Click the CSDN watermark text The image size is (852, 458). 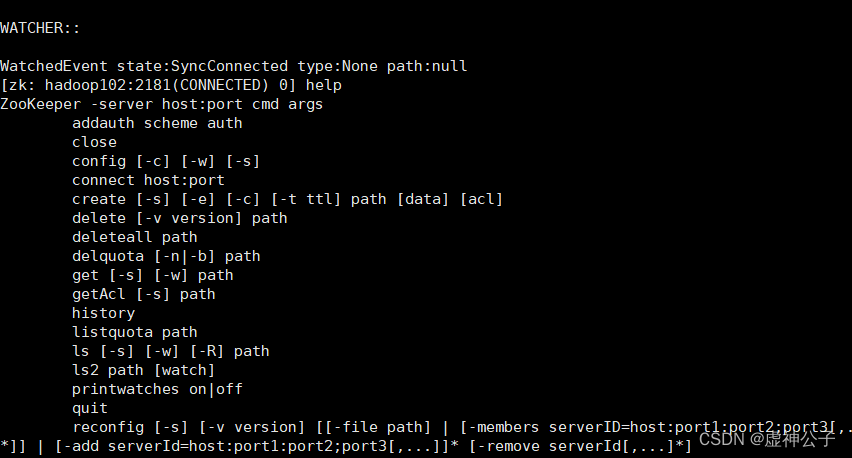pos(767,439)
